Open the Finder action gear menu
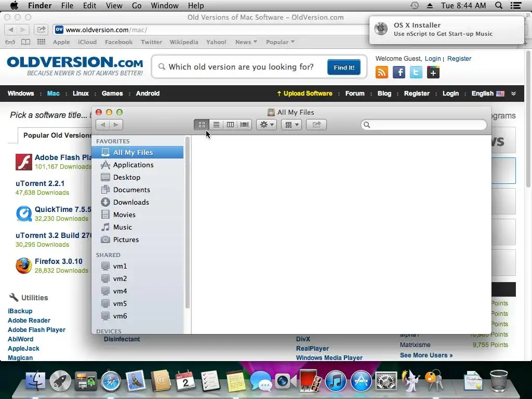The height and width of the screenshot is (399, 532). [267, 125]
